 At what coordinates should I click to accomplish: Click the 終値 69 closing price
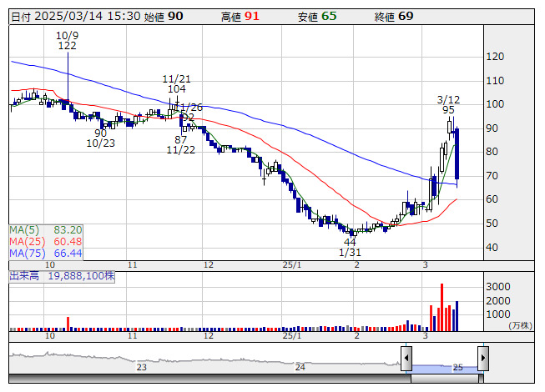(394, 17)
